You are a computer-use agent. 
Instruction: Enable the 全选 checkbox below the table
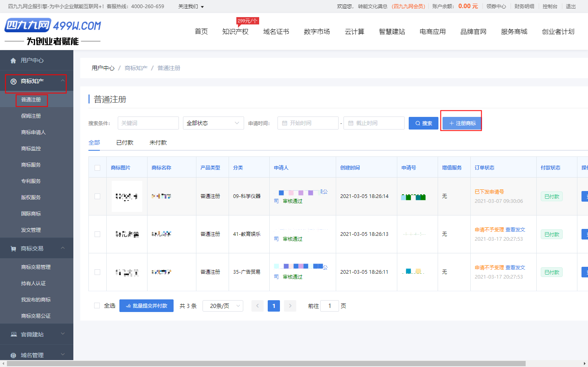click(97, 305)
